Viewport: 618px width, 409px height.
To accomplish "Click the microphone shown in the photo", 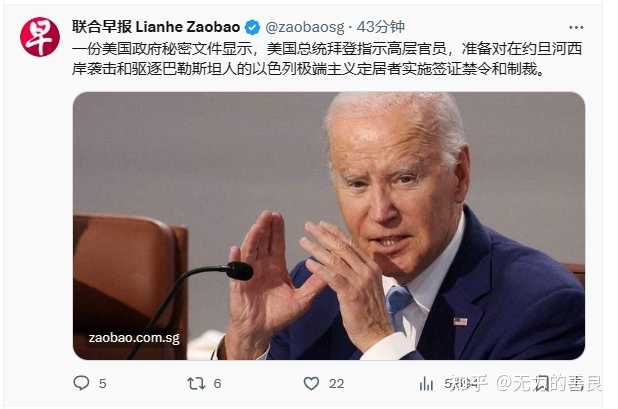I will [239, 271].
